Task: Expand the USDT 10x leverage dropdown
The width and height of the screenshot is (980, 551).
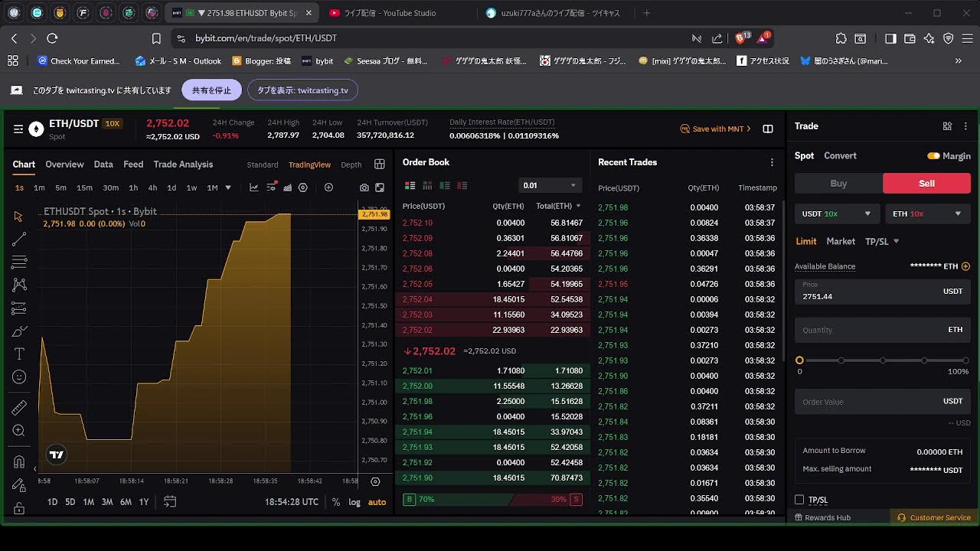Action: 837,214
